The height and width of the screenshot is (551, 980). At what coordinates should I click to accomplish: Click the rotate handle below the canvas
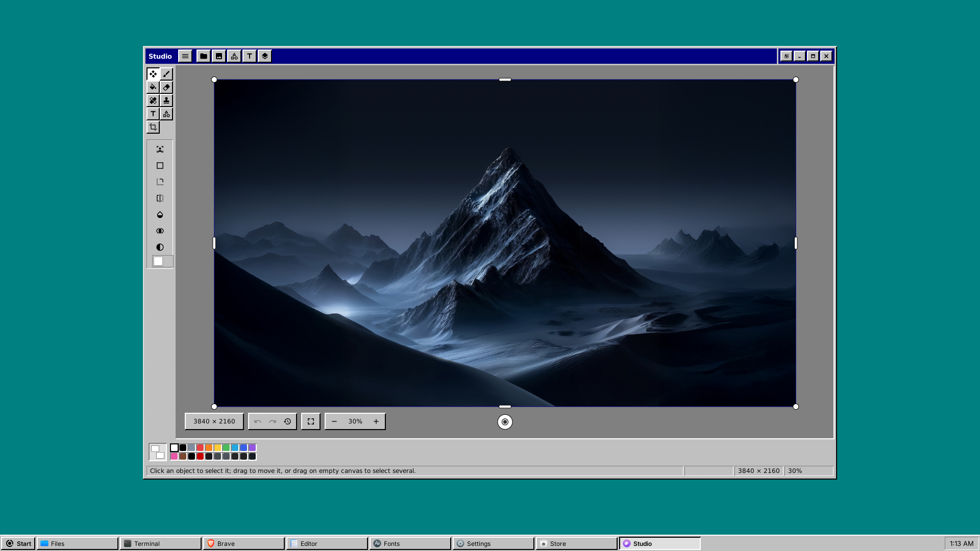click(x=505, y=422)
